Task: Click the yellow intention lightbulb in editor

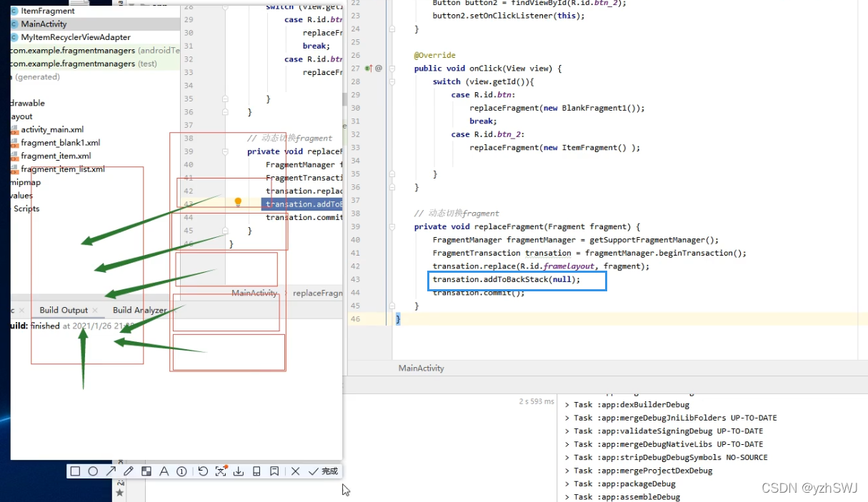Action: pos(238,202)
